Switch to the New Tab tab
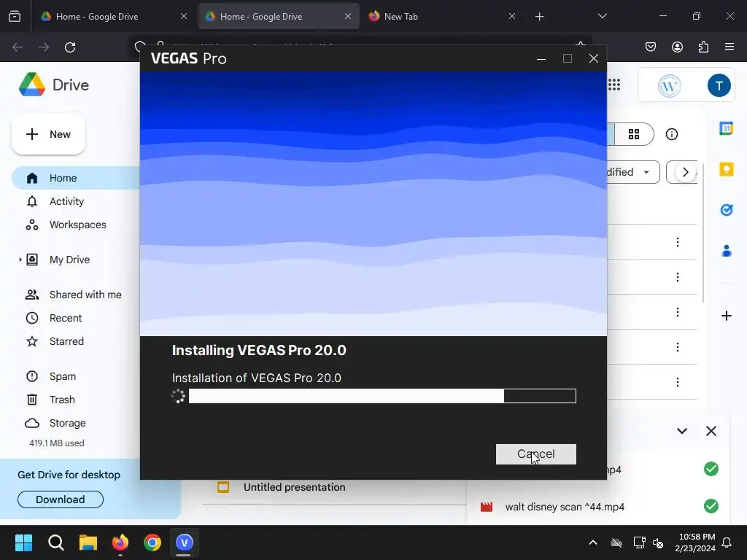747x560 pixels. [441, 16]
